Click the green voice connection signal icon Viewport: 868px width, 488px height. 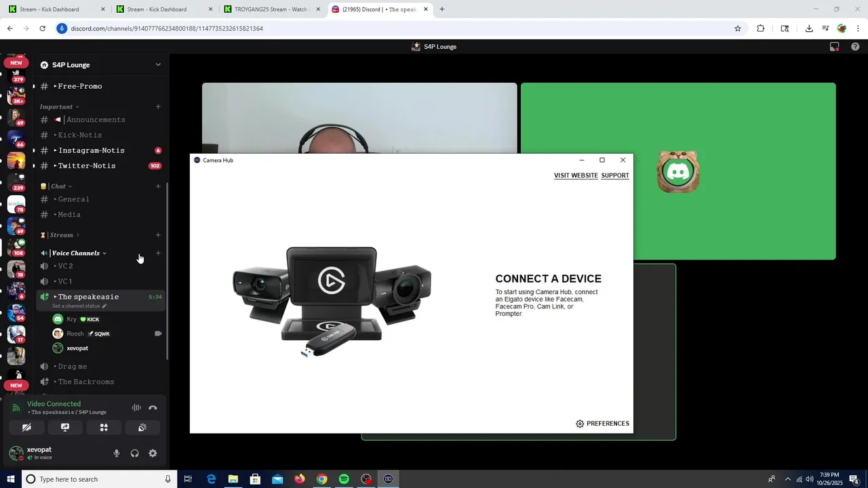tap(16, 408)
